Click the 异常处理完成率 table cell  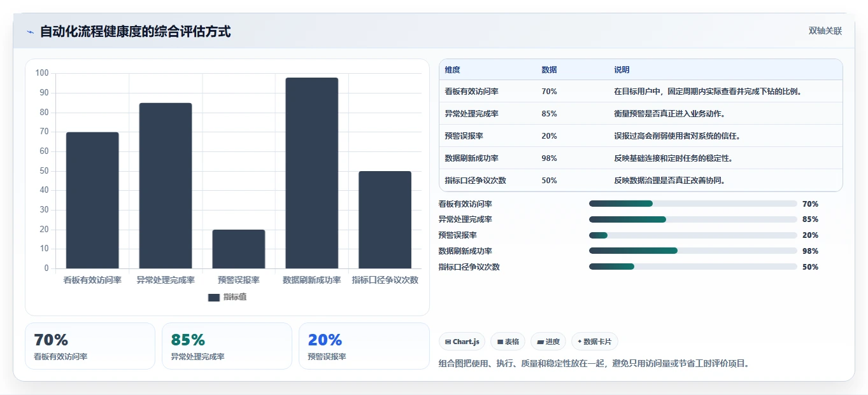tap(472, 114)
